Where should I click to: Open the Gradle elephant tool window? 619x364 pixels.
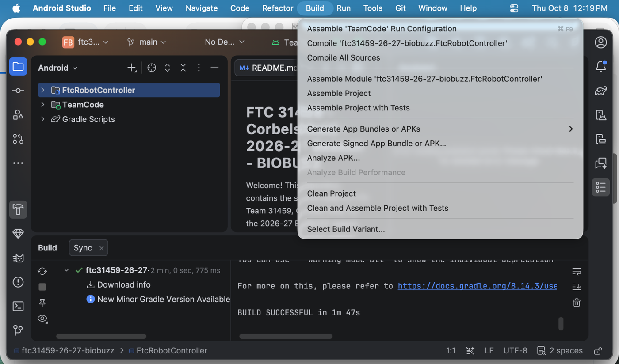tap(600, 91)
